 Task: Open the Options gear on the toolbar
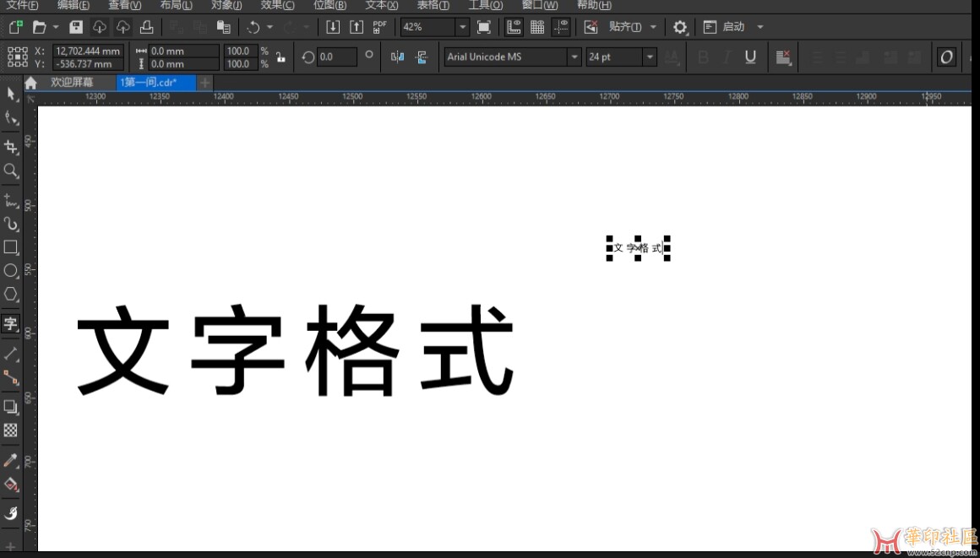pyautogui.click(x=679, y=27)
